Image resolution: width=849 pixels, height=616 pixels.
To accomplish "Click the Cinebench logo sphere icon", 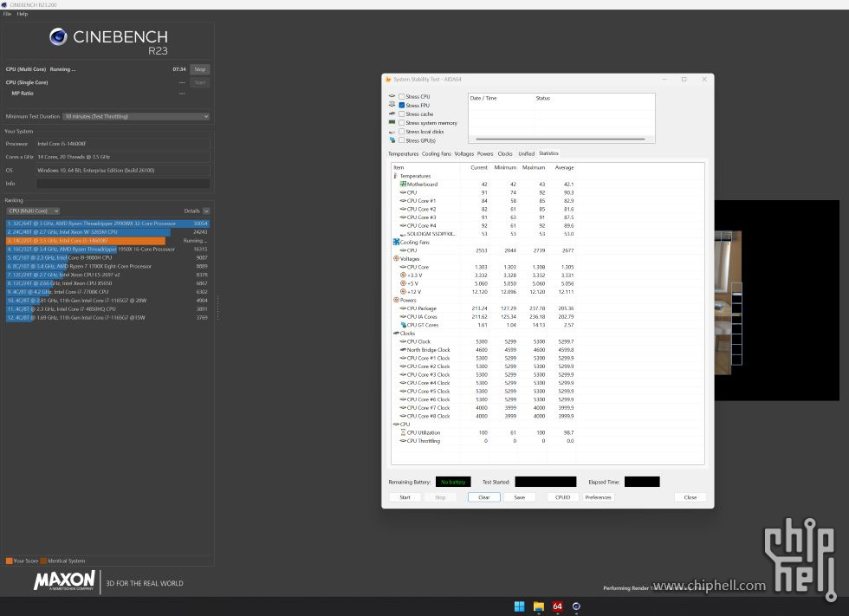I will point(59,36).
